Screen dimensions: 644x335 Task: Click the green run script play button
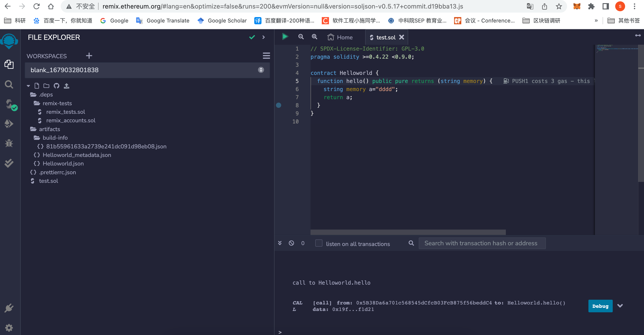[x=285, y=37]
